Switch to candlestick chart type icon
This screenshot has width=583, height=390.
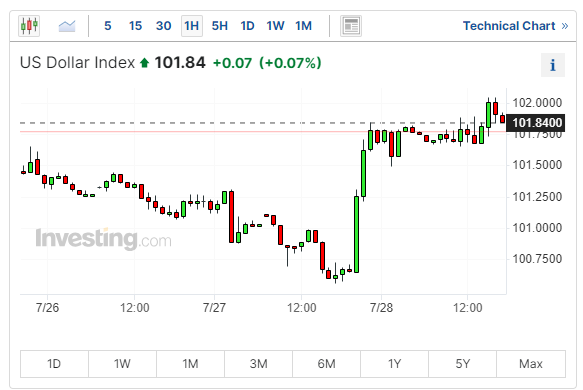(x=29, y=26)
